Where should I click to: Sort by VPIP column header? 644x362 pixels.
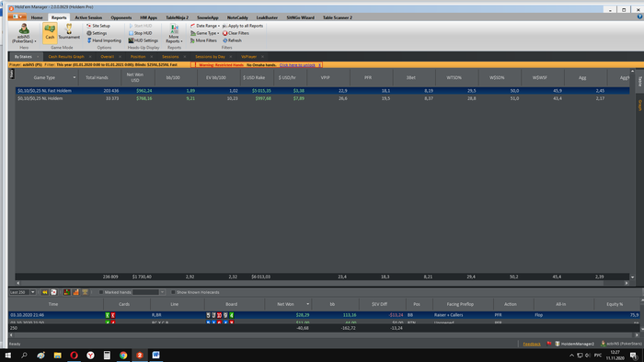click(x=326, y=77)
